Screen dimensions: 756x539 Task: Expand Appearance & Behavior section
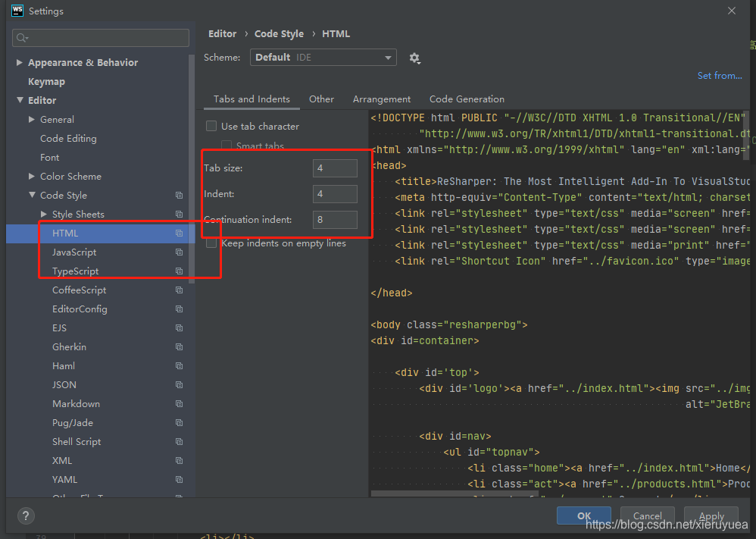click(x=19, y=62)
